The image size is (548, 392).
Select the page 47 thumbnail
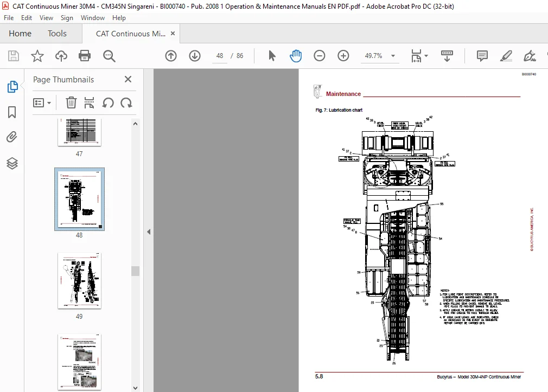tap(79, 132)
